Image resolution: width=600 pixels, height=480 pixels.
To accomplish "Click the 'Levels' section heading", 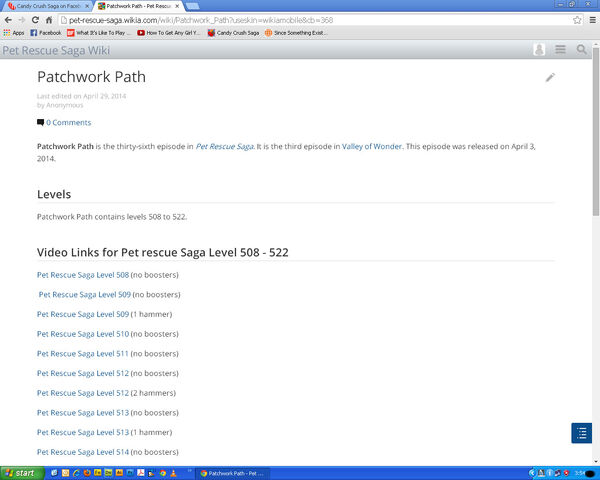I will (54, 194).
